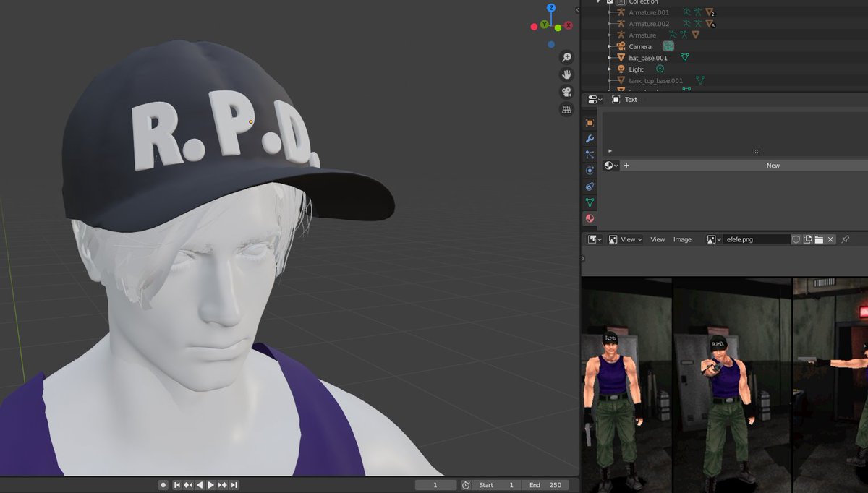Pin the image with the pin icon
This screenshot has width=868, height=493.
pyautogui.click(x=845, y=239)
